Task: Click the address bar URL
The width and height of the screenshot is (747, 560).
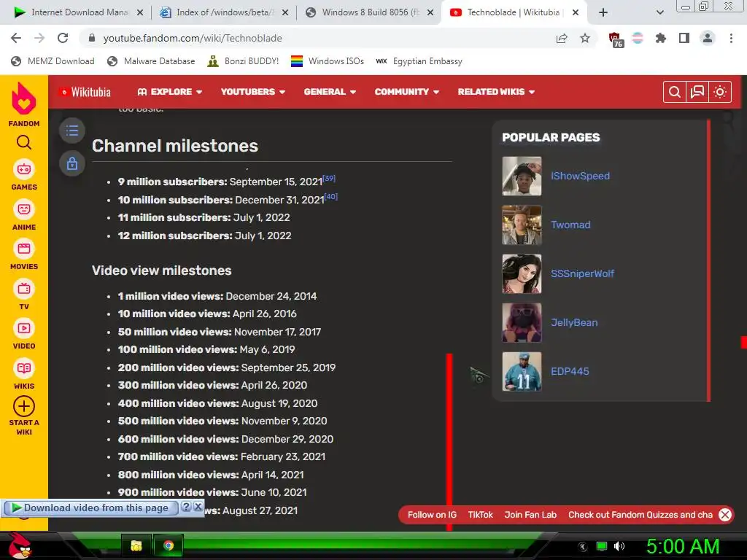Action: click(x=193, y=38)
